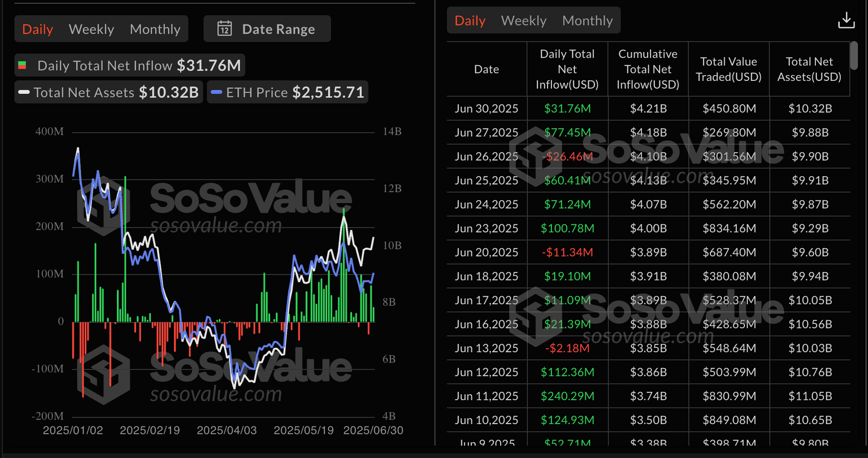This screenshot has width=868, height=458.
Task: Click the $100.78M inflow cell
Action: point(567,228)
